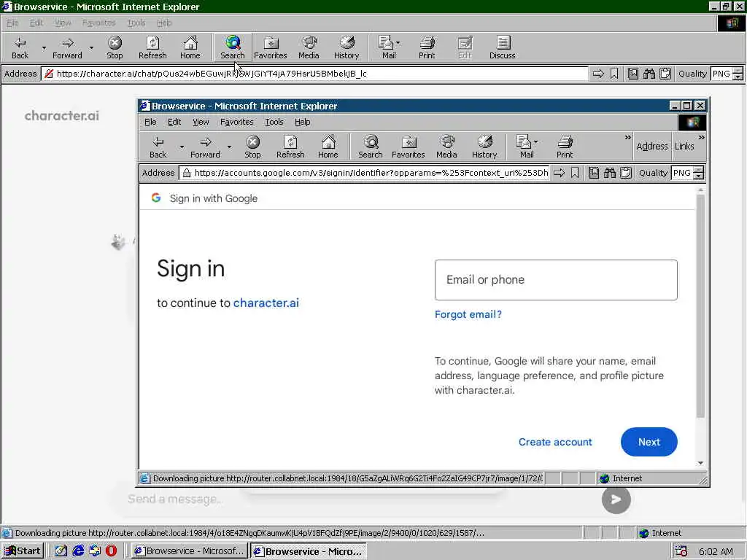Expand the outer Back button history arrow
Image resolution: width=747 pixels, height=560 pixels.
44,47
